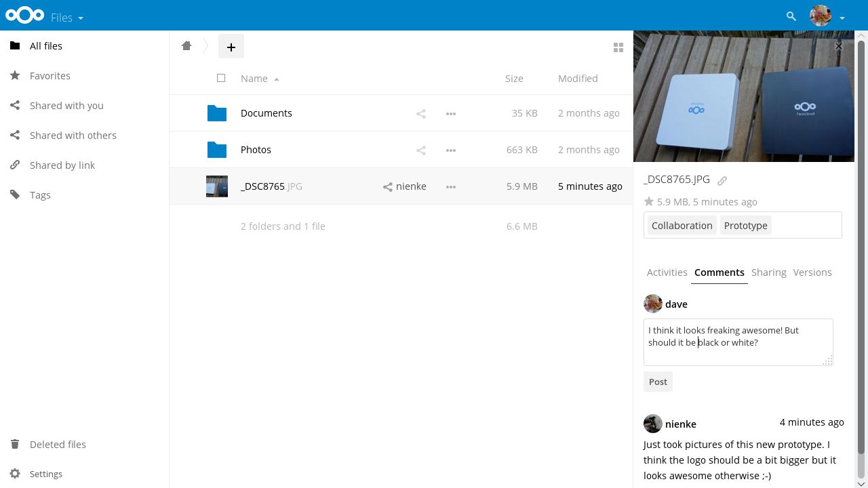The image size is (868, 488).
Task: Click share icon for Documents folder
Action: point(420,114)
